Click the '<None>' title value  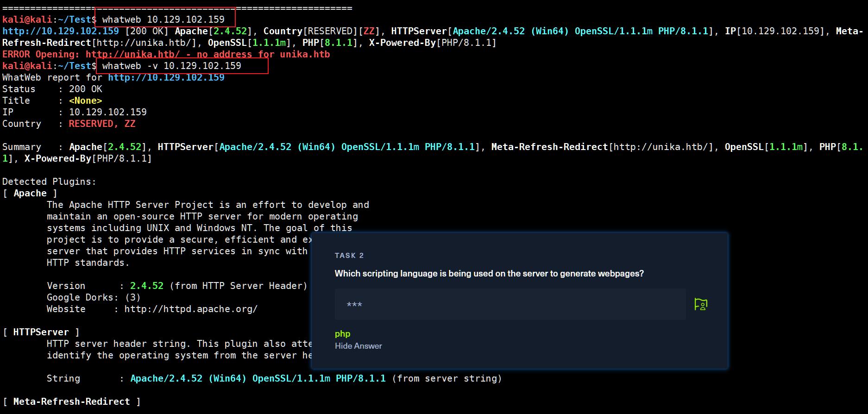[x=86, y=100]
